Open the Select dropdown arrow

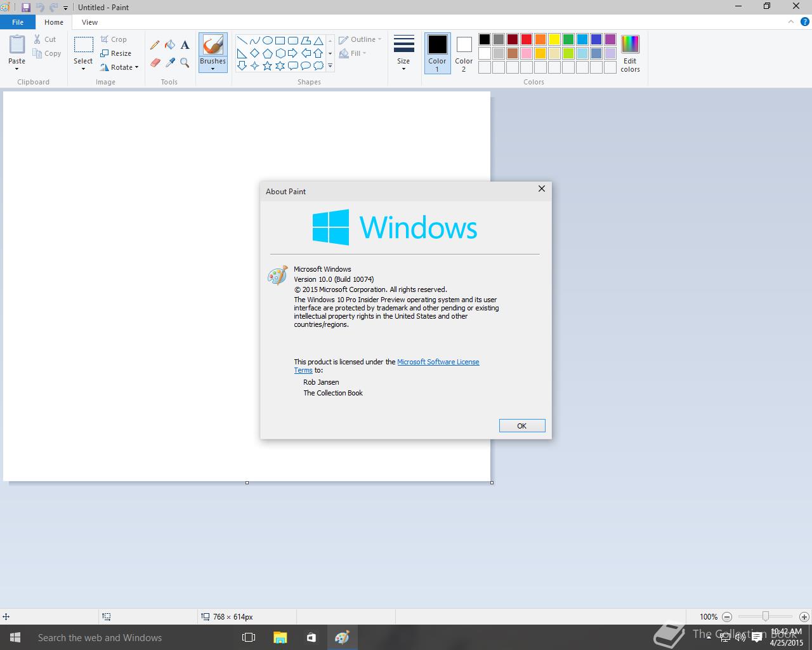pyautogui.click(x=83, y=69)
